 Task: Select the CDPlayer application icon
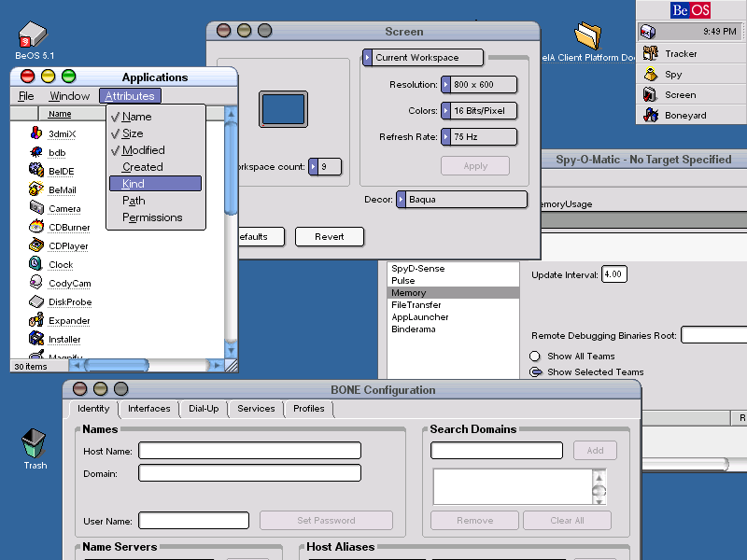[x=36, y=245]
